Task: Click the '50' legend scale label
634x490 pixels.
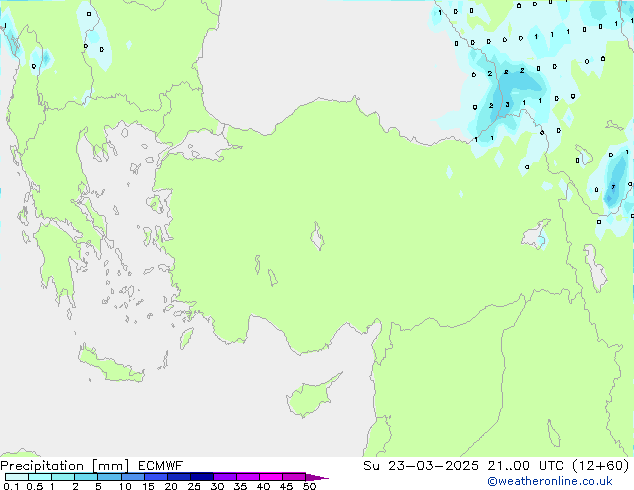Action: pos(309,486)
